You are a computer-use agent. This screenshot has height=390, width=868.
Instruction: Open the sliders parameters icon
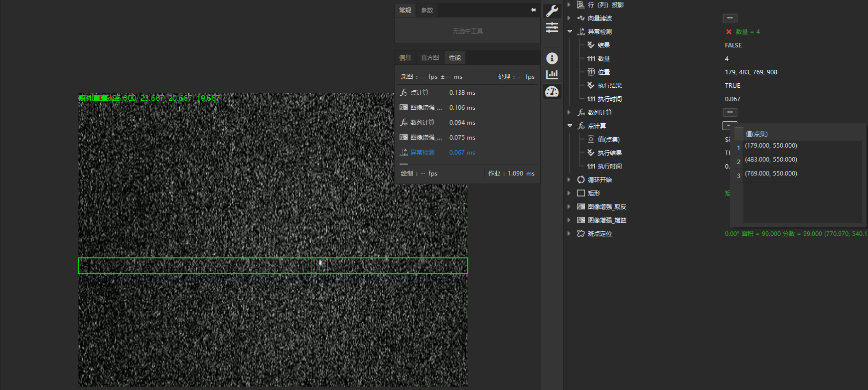tap(552, 27)
